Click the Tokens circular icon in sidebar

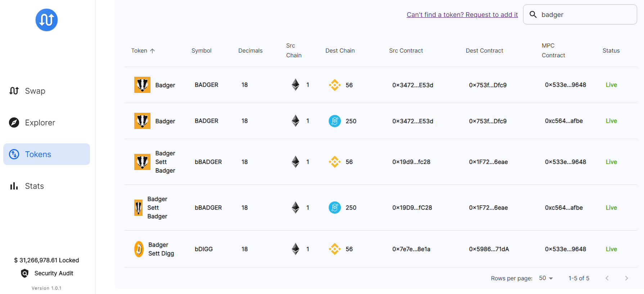point(14,154)
